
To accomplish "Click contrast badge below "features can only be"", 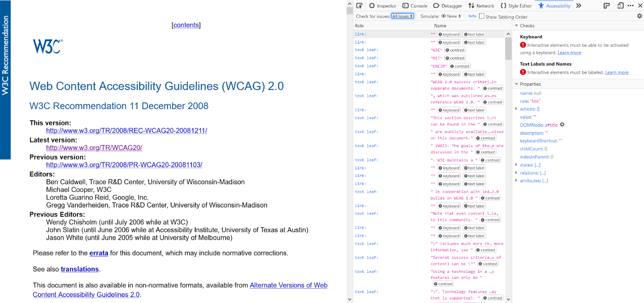I will (x=443, y=284).
